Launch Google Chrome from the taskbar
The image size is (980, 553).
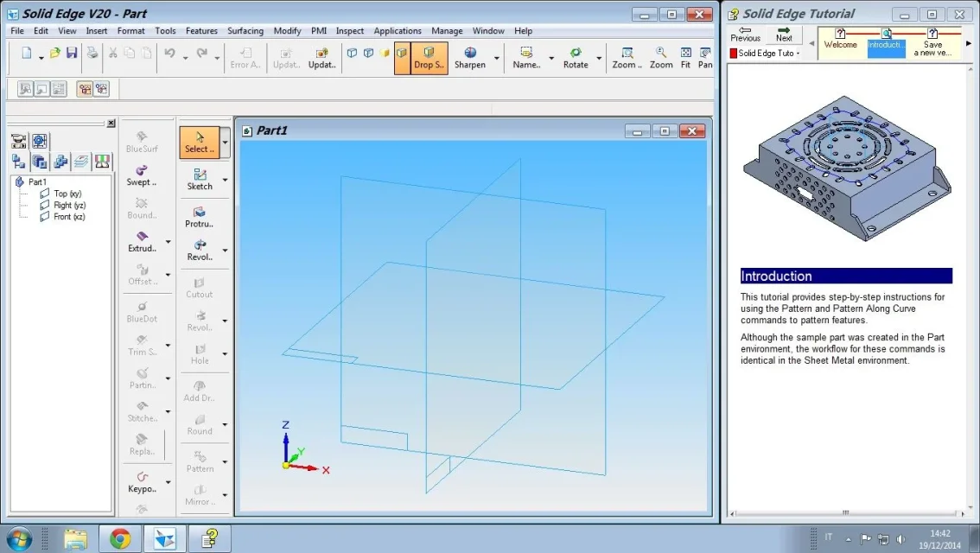coord(120,538)
